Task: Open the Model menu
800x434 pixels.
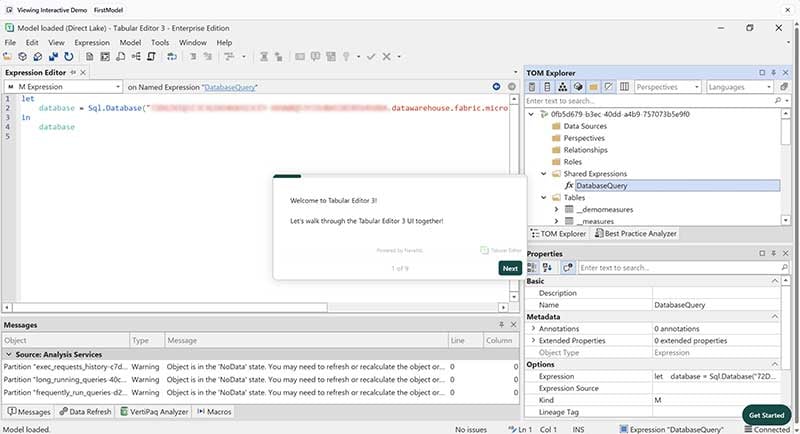Action: 130,43
